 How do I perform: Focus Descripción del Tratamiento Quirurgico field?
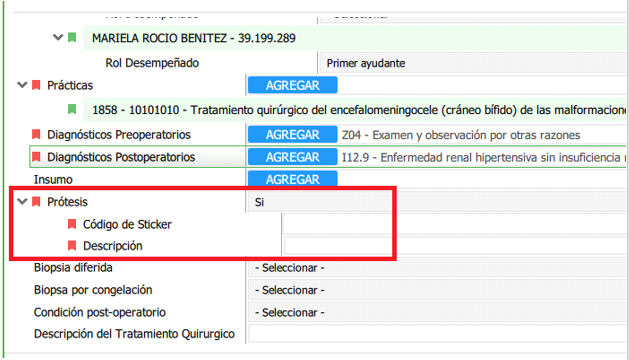[437, 334]
